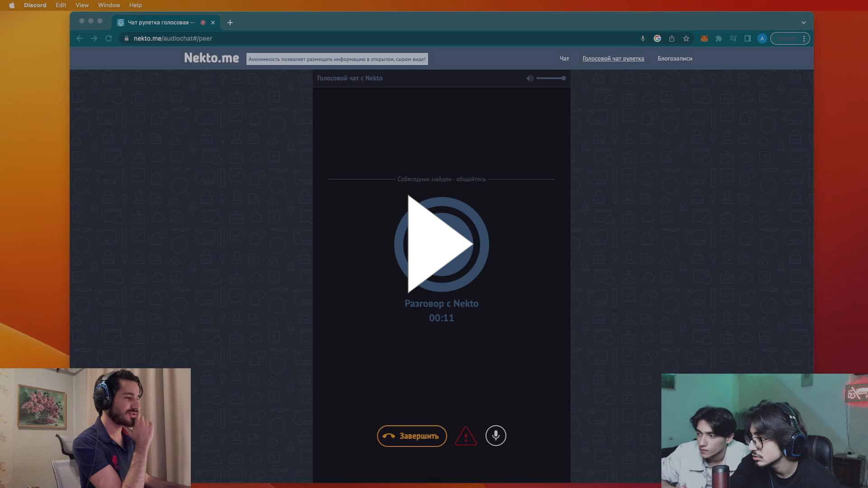Viewport: 868px width, 488px height.
Task: Click the share page icon
Action: (672, 39)
